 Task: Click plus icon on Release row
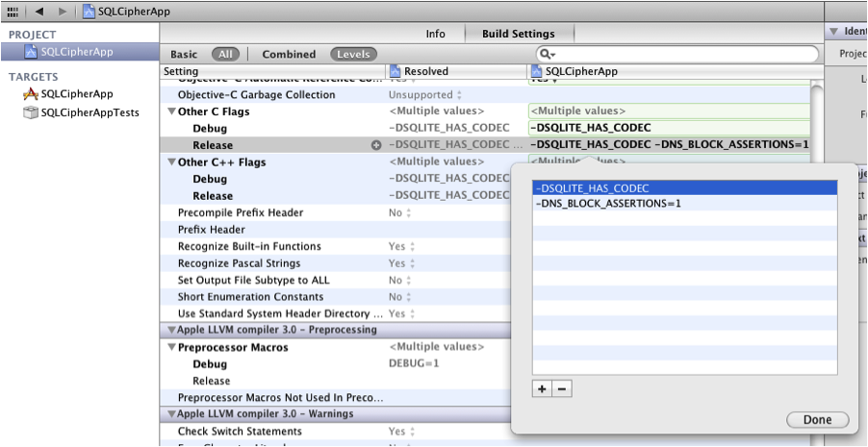pyautogui.click(x=376, y=145)
